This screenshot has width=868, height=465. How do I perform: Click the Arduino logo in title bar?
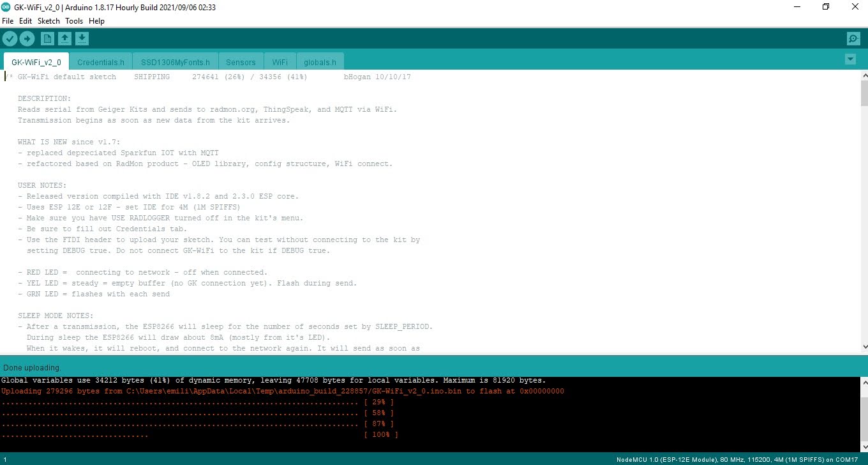point(6,7)
